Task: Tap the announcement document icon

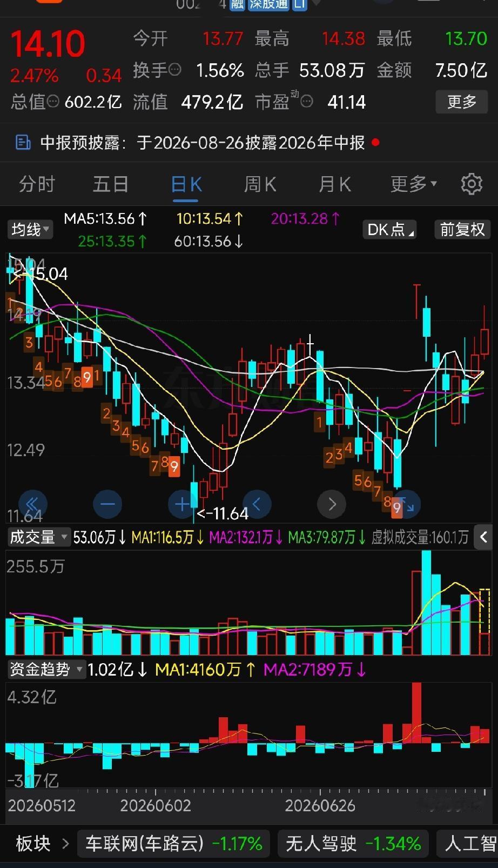Action: coord(23,143)
